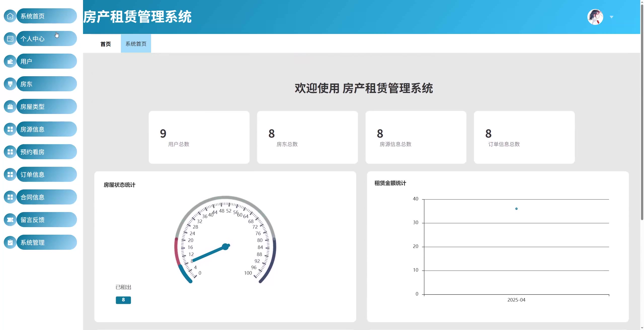The width and height of the screenshot is (644, 330).
Task: Click the ticket icon beside 留言反馈
Action: [10, 220]
